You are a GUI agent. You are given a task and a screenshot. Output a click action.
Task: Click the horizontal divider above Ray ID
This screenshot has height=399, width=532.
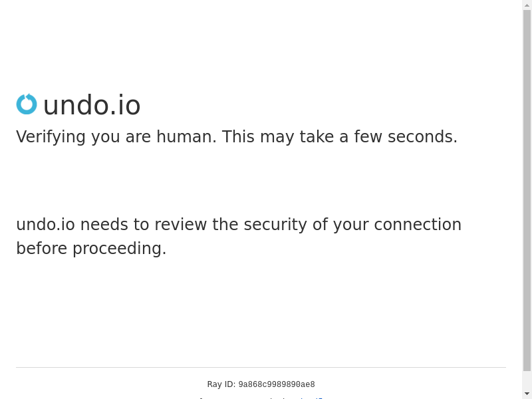pos(261,367)
